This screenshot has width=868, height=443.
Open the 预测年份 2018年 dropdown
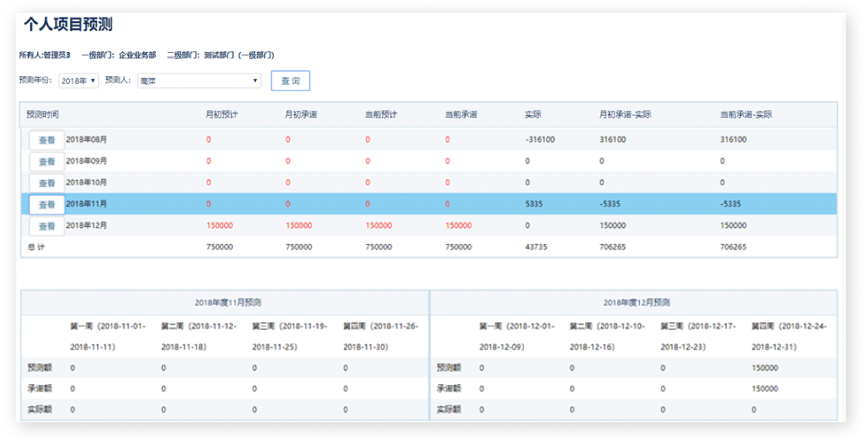(79, 81)
